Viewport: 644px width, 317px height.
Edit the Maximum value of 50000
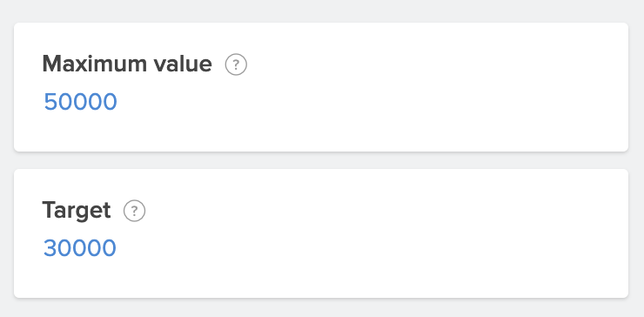pos(80,102)
